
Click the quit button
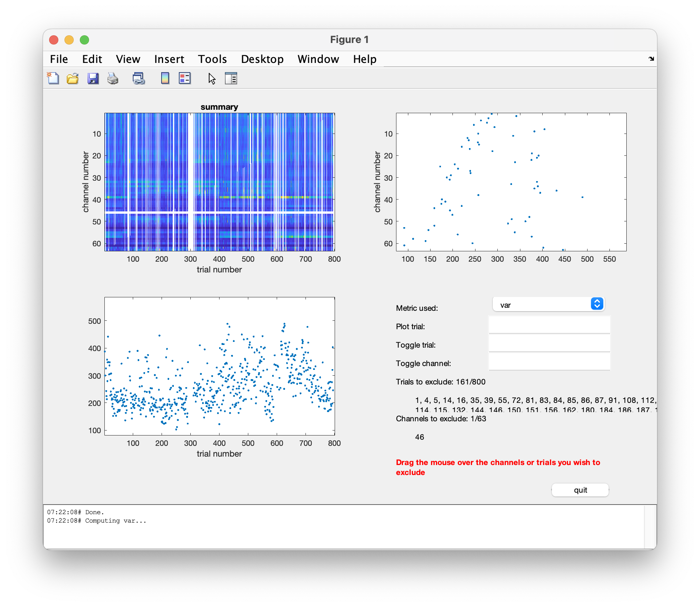(580, 490)
